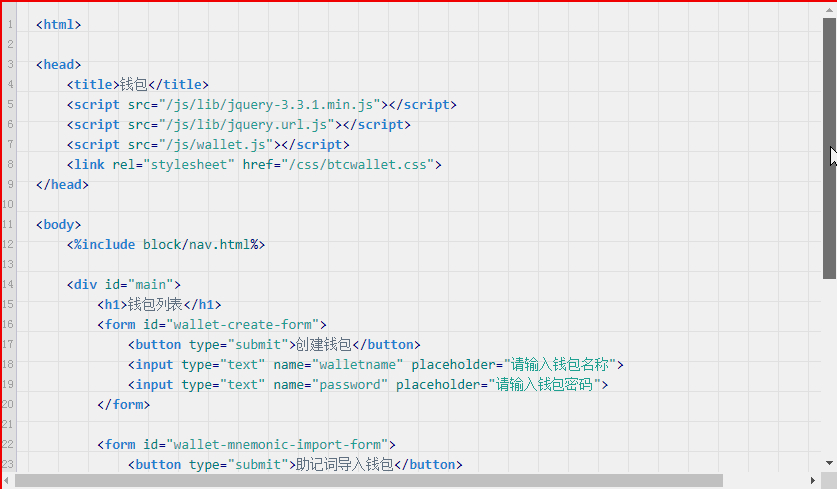Click line number 22 in the gutter

[x=9, y=444]
